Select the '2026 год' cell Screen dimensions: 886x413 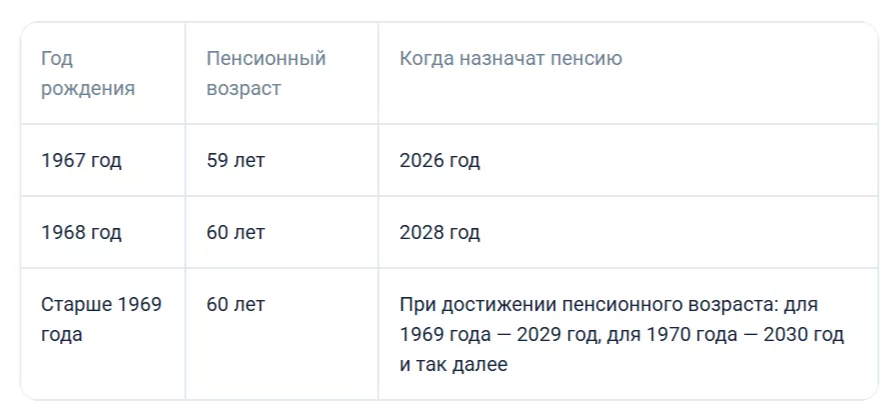pyautogui.click(x=439, y=161)
